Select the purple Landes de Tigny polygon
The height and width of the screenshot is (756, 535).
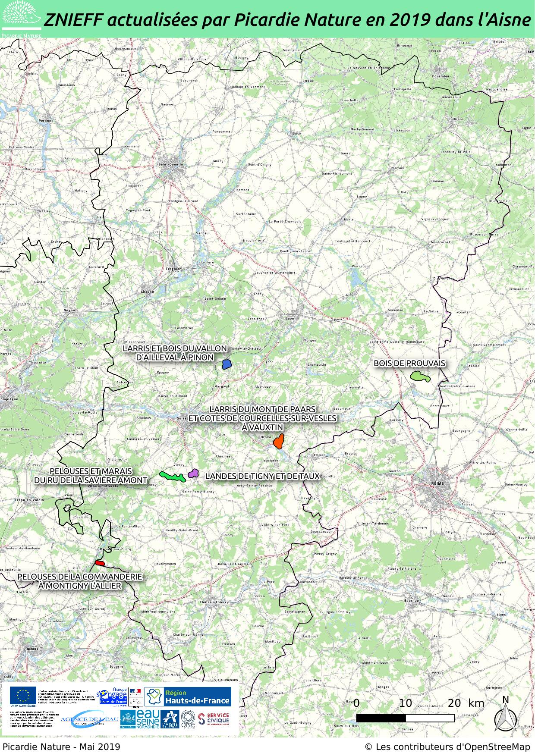coord(193,473)
